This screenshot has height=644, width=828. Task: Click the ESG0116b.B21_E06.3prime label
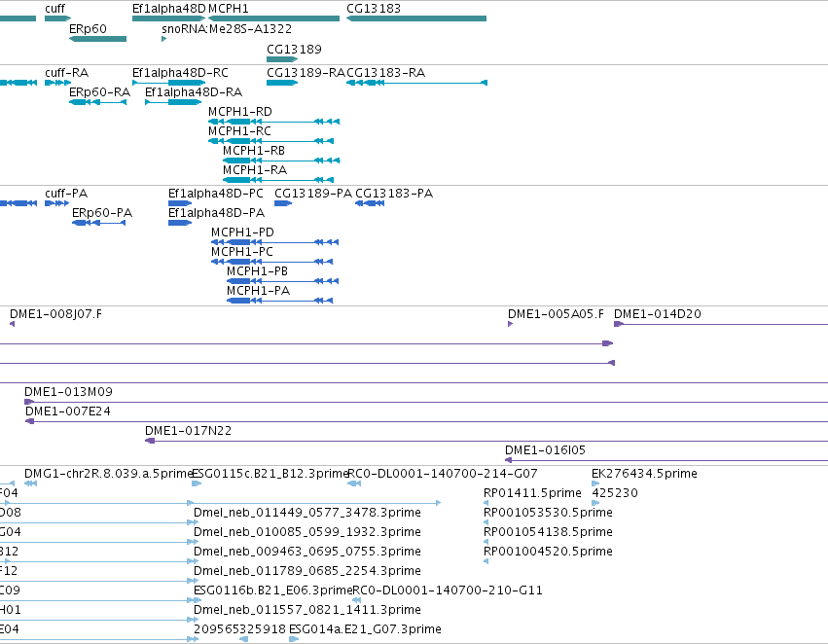pos(273,590)
